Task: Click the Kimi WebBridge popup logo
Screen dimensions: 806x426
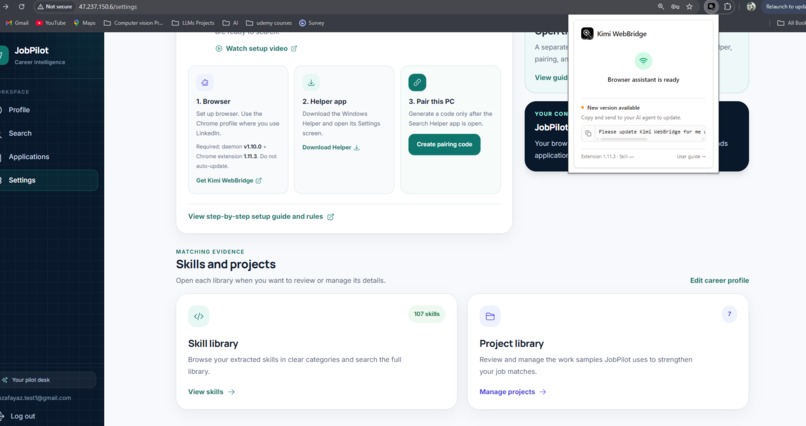Action: tap(587, 33)
